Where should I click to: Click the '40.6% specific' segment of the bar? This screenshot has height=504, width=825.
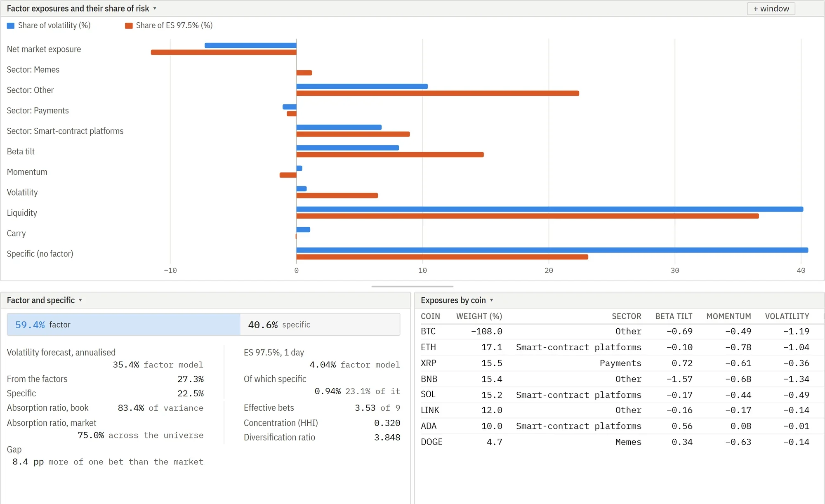click(320, 325)
